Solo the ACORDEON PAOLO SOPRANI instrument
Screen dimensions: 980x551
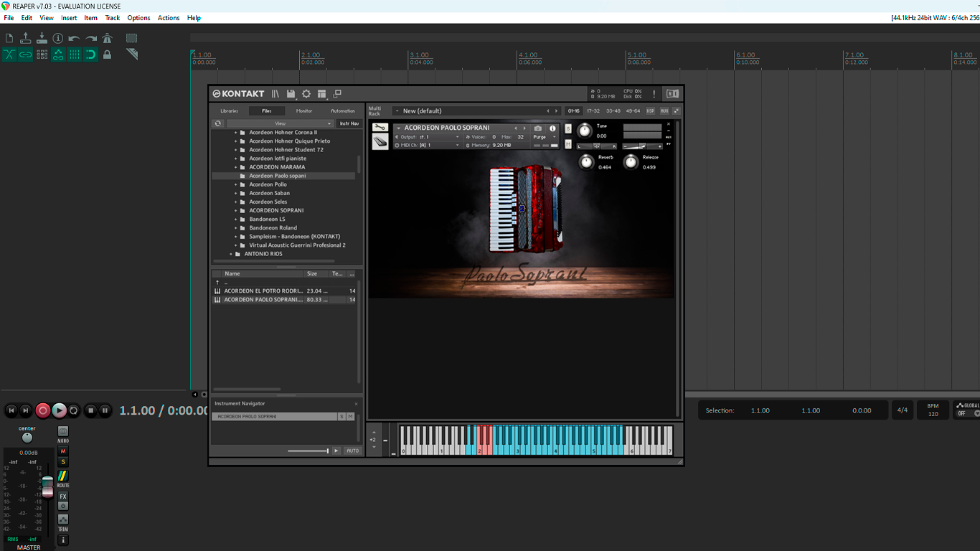point(568,128)
